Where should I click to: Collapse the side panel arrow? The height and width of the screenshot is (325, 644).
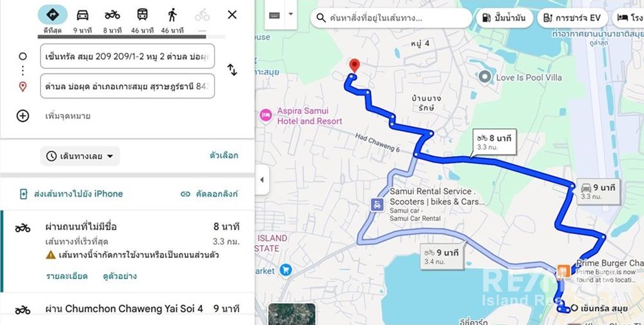point(262,180)
